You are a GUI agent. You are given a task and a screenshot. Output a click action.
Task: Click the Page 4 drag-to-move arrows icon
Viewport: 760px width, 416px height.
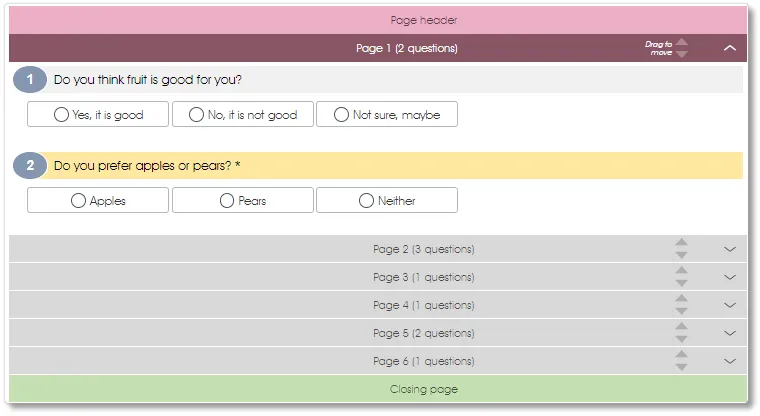point(681,305)
